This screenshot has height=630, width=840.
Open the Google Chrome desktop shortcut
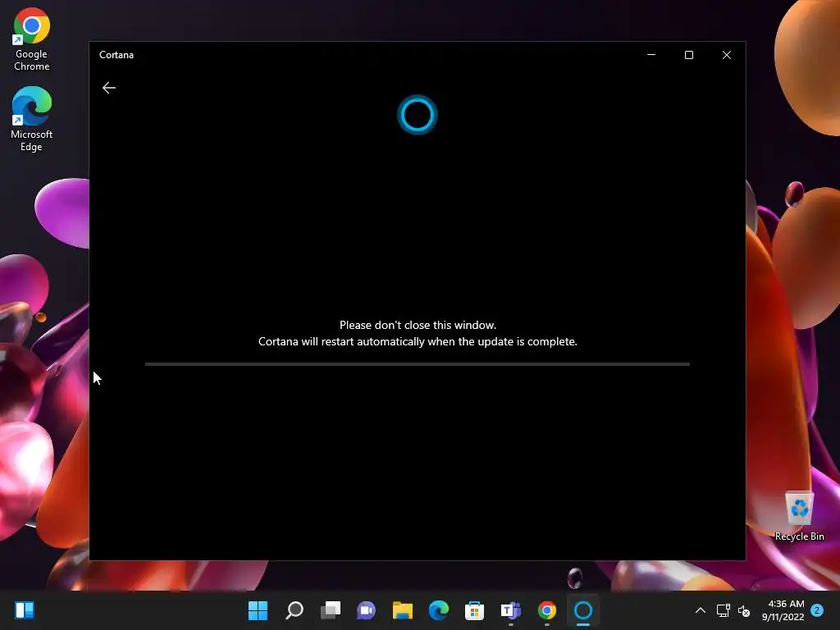tap(32, 39)
